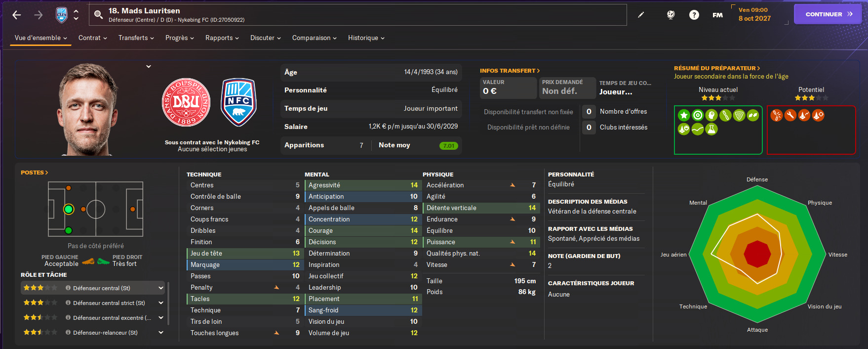This screenshot has width=868, height=349.
Task: Open the Transferts menu
Action: (136, 38)
